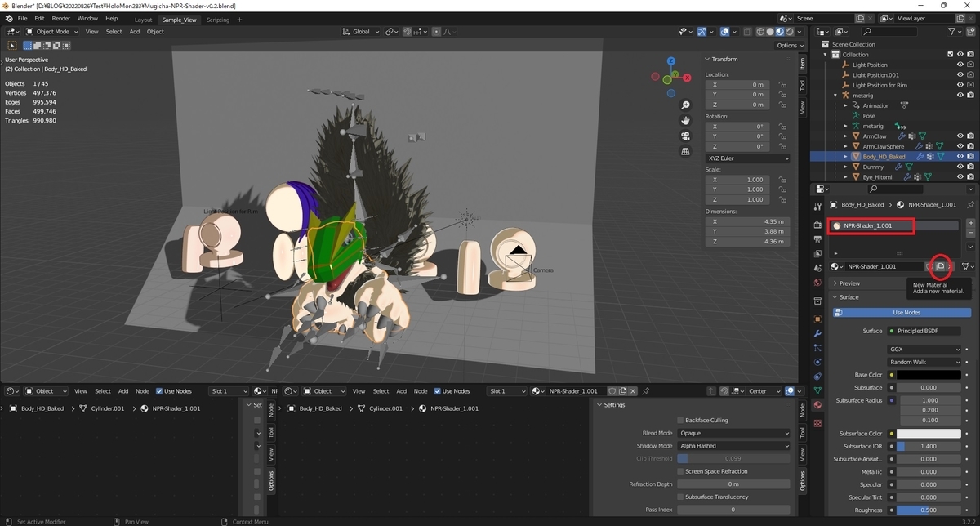The image size is (980, 526).
Task: Open outliner filter funnel
Action: point(951,31)
